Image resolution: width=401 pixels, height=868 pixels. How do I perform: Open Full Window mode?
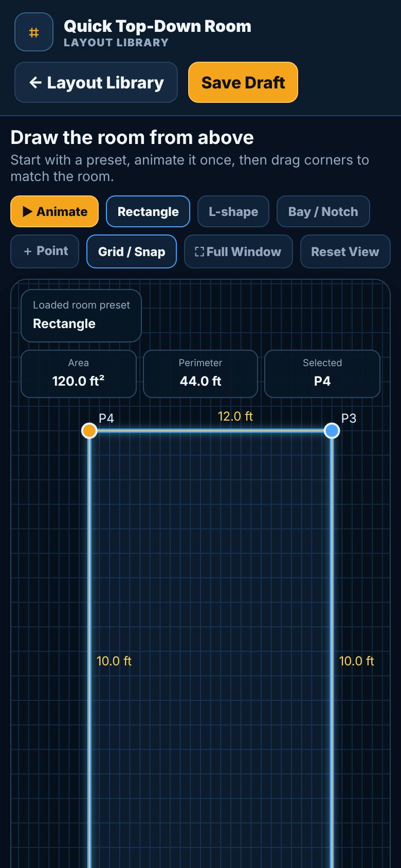[x=239, y=251]
